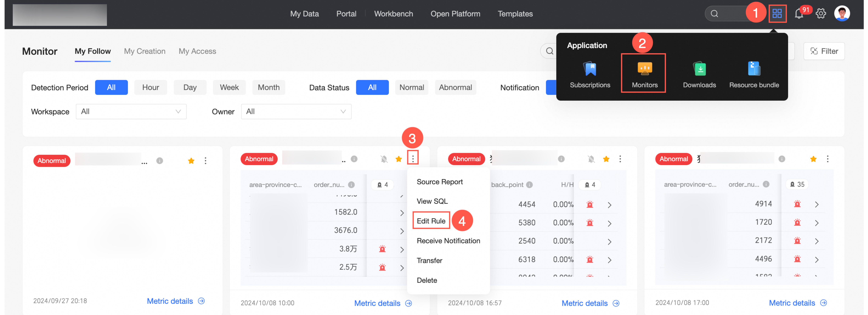This screenshot has width=868, height=315.
Task: Go to Workbench in the top navigation
Action: point(393,14)
